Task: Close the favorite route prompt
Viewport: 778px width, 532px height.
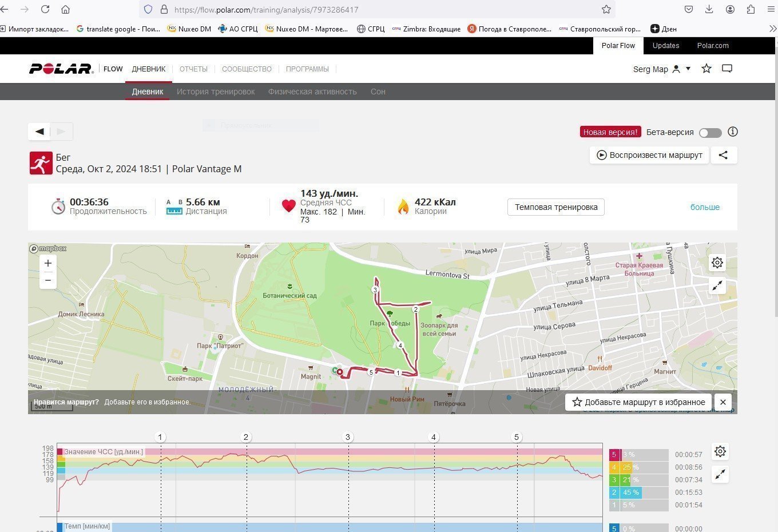Action: [x=723, y=402]
